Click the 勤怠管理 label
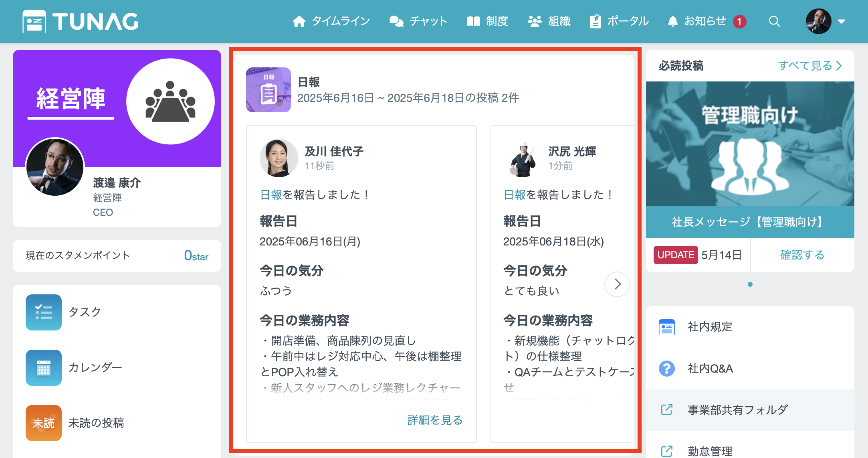868x458 pixels. (x=710, y=451)
